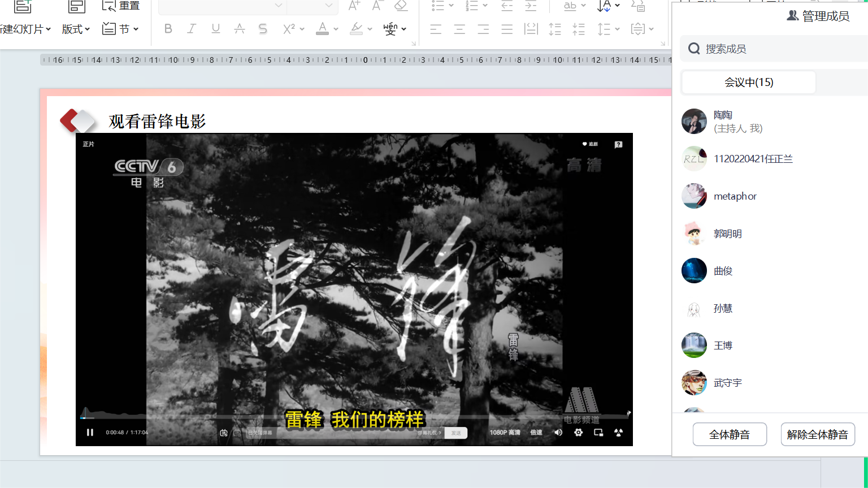Pause the Lei Feng movie playback
Image resolution: width=868 pixels, height=488 pixels.
pyautogui.click(x=90, y=433)
